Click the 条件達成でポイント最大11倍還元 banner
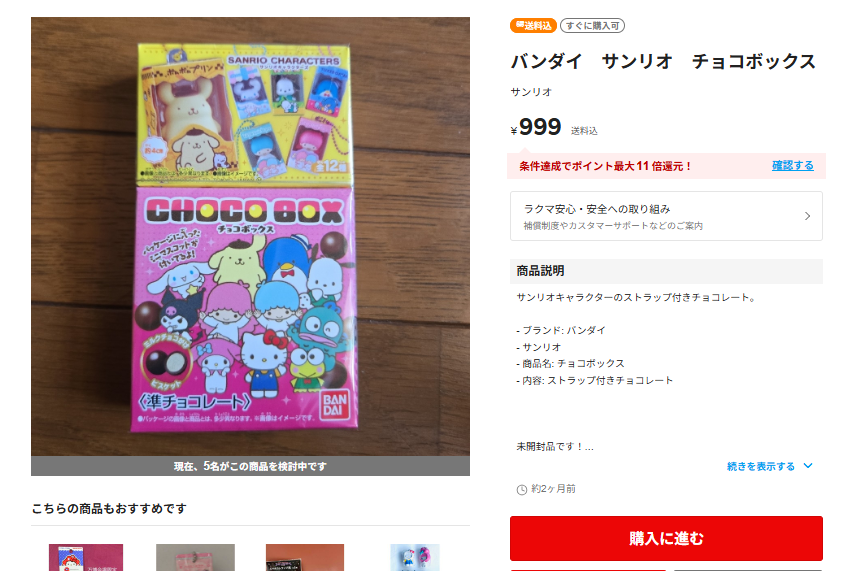The image size is (859, 571). [x=666, y=165]
